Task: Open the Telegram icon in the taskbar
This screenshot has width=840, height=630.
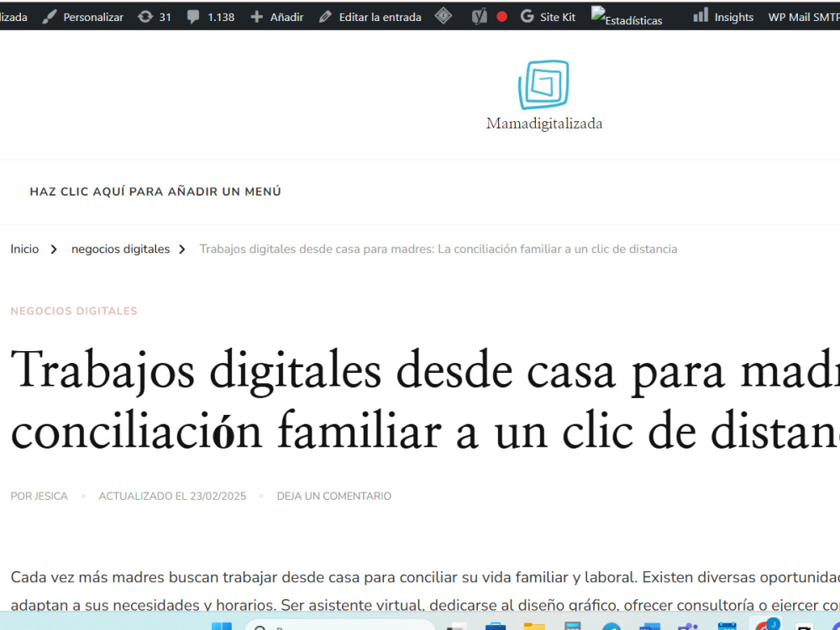Action: point(611,627)
